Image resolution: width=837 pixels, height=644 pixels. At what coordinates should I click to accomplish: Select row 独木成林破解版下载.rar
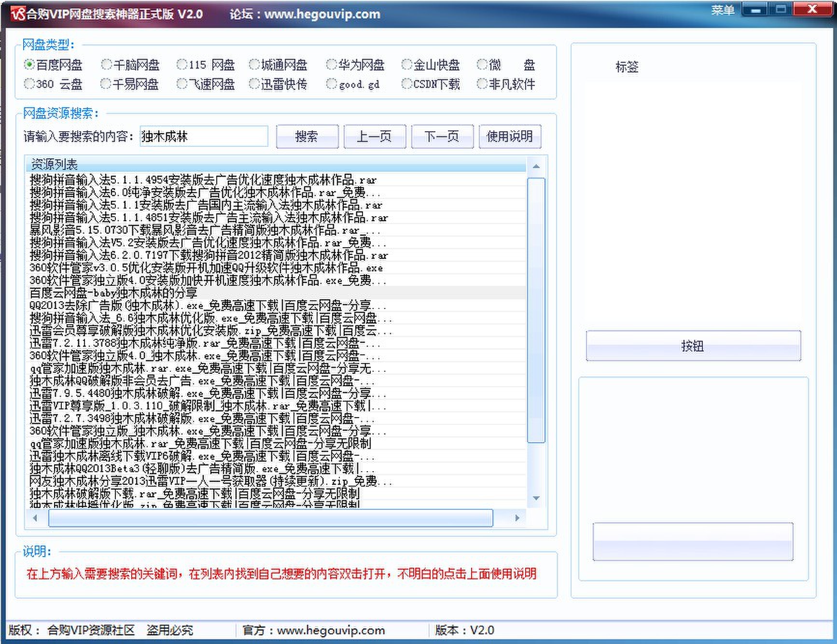click(276, 494)
